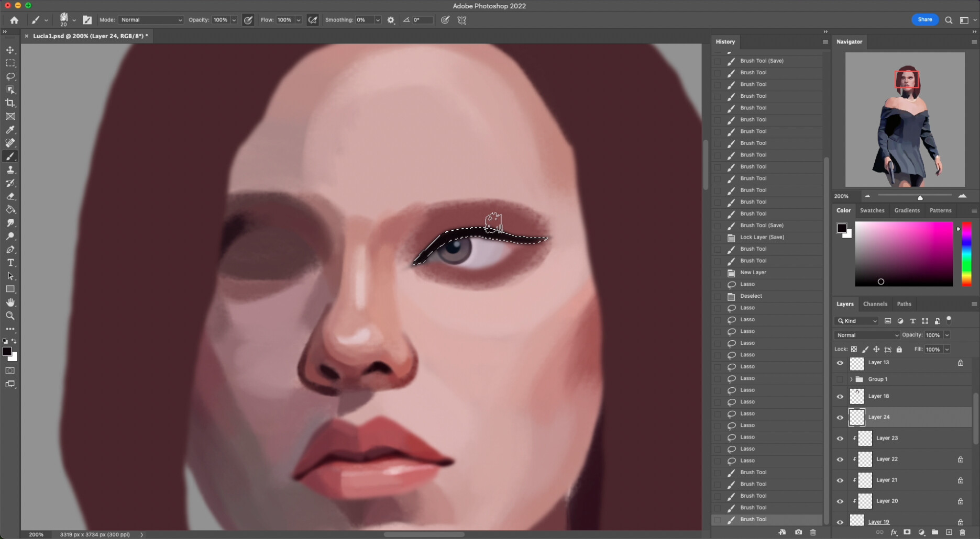Select the Eyedropper tool

pos(10,130)
